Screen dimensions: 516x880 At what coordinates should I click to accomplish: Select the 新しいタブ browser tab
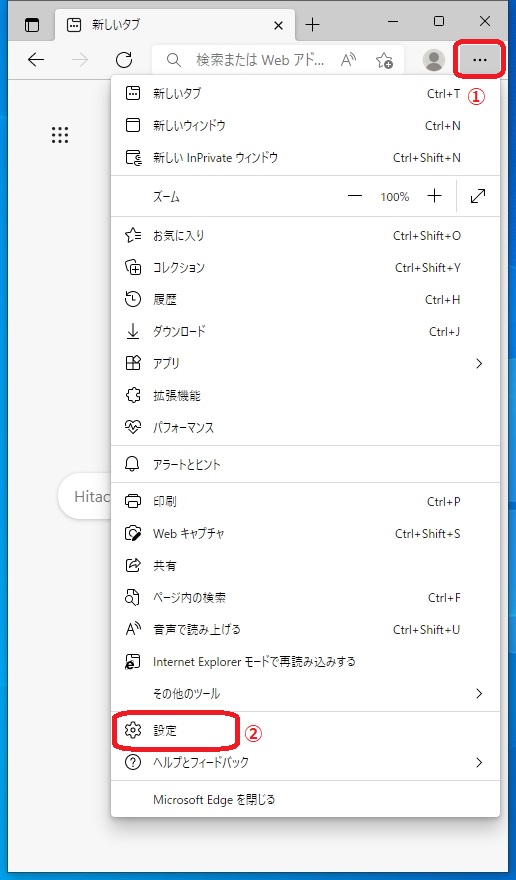point(175,25)
